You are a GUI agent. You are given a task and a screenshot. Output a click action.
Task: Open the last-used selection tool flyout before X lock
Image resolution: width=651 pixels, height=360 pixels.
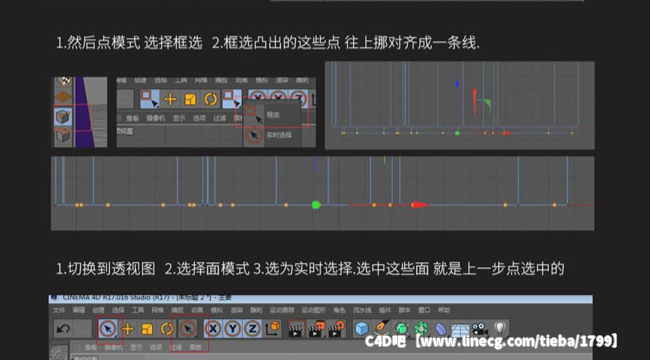point(188,329)
